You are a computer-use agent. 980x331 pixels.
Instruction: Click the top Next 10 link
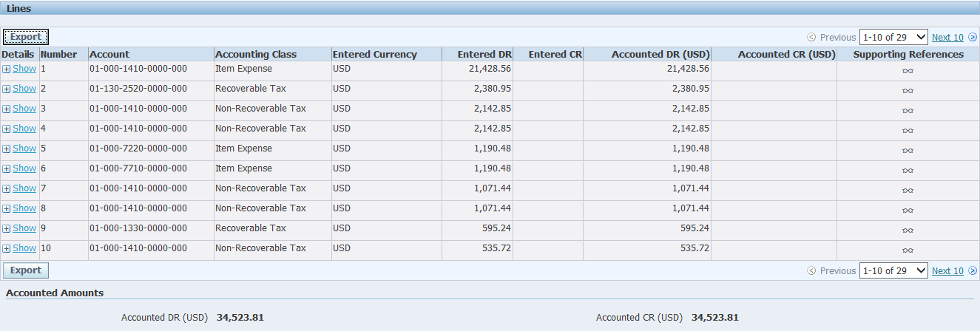947,38
